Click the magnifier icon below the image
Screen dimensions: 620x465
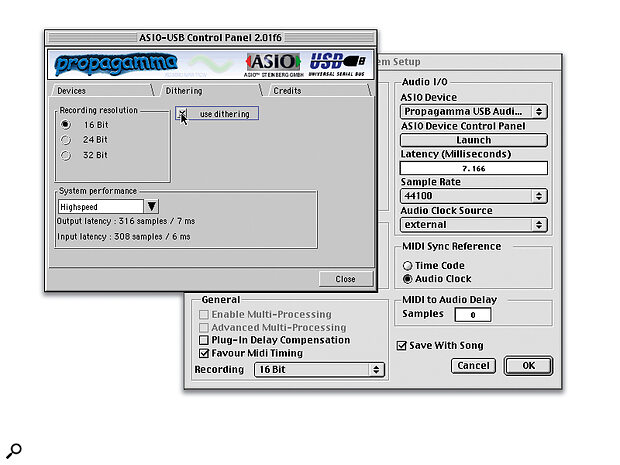pyautogui.click(x=14, y=451)
